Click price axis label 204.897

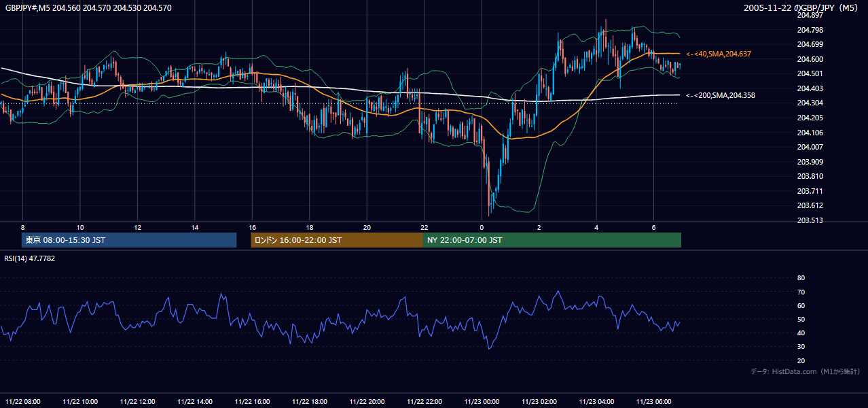pos(810,15)
